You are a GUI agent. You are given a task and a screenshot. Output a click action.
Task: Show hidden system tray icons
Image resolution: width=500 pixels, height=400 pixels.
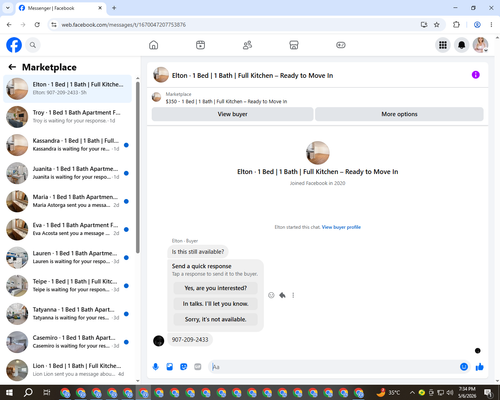coord(412,392)
